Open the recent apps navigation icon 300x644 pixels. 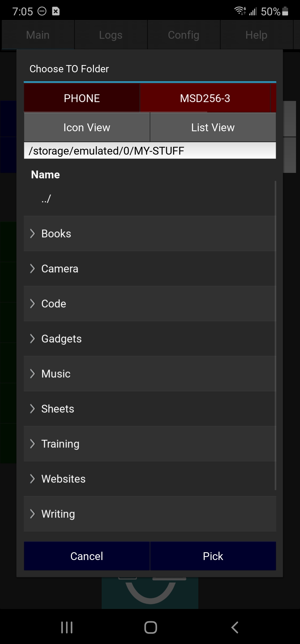pyautogui.click(x=67, y=627)
